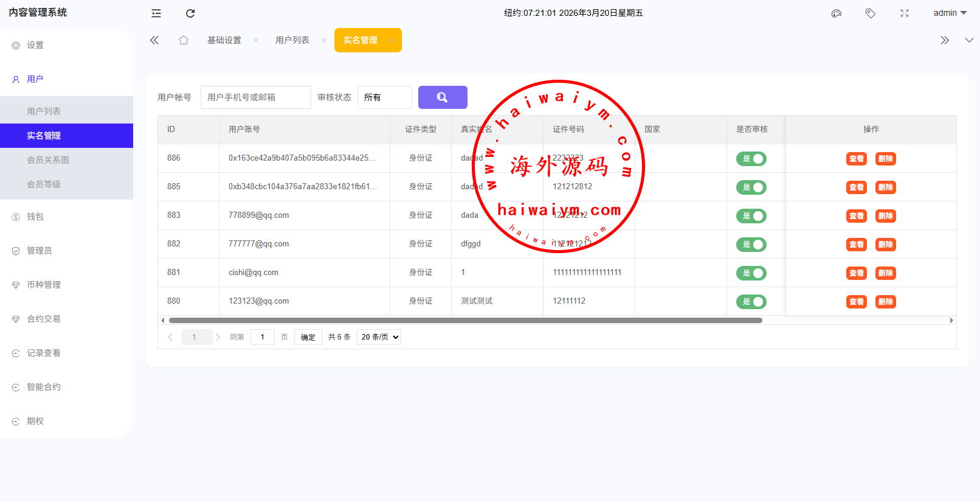980x502 pixels.
Task: Enter fullscreen using the expand icon
Action: coord(905,13)
